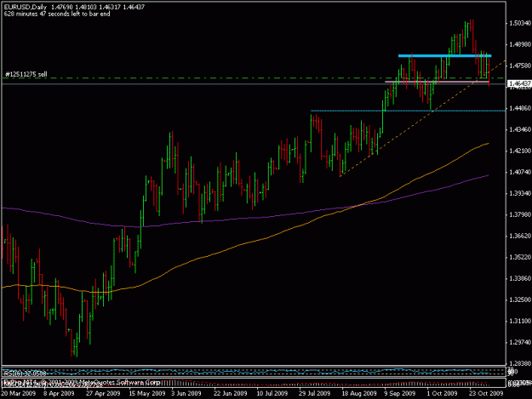
Task: Click the '23 Oct 2009' date label
Action: click(486, 393)
